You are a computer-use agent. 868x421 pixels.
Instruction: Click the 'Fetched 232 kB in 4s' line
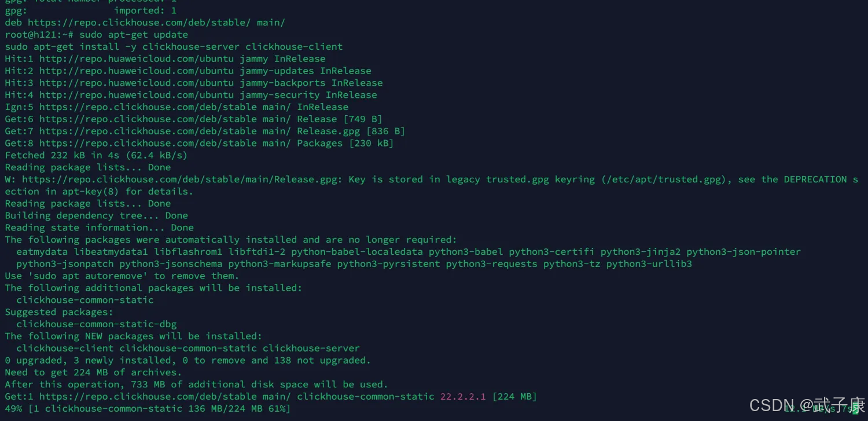(x=96, y=155)
